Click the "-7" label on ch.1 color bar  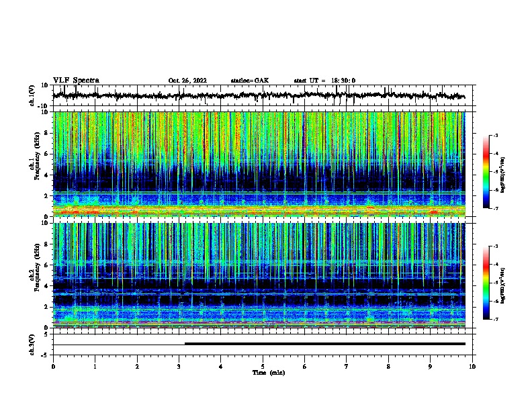495,208
